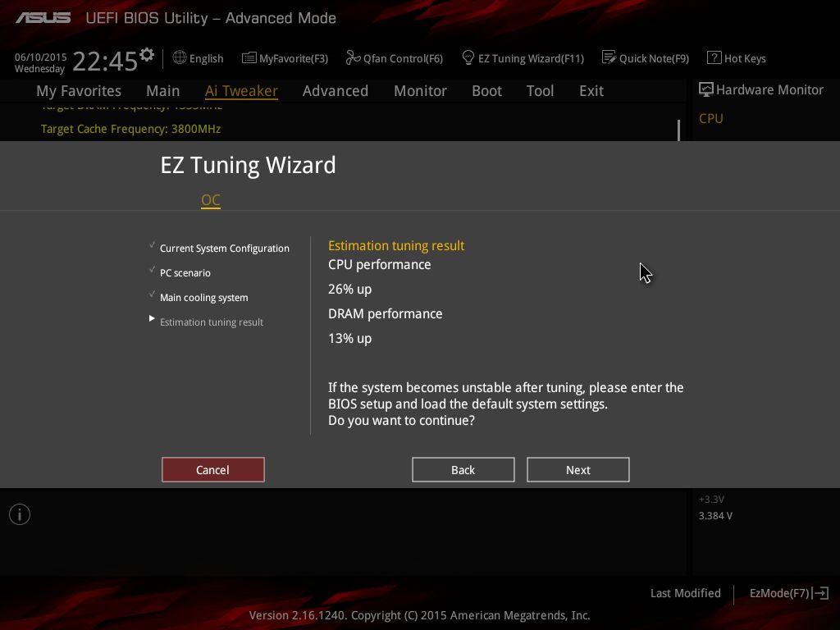
Task: Choose English language option
Action: tap(206, 58)
